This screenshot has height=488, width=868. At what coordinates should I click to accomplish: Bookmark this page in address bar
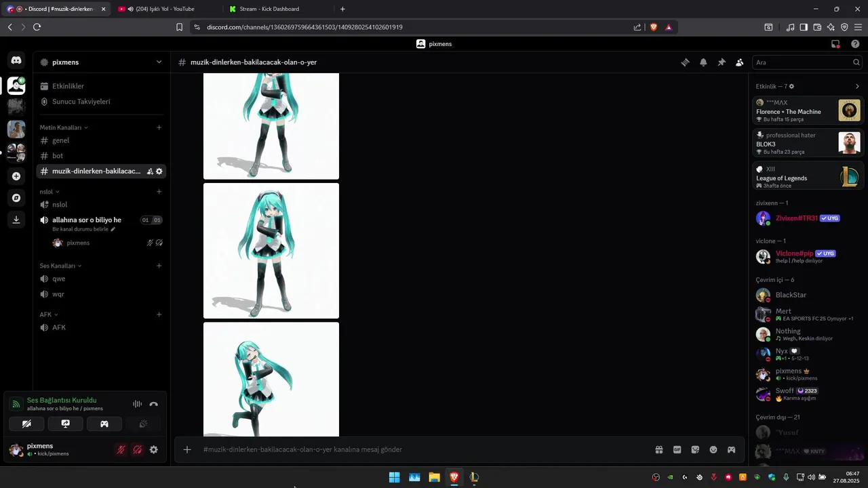(x=179, y=27)
